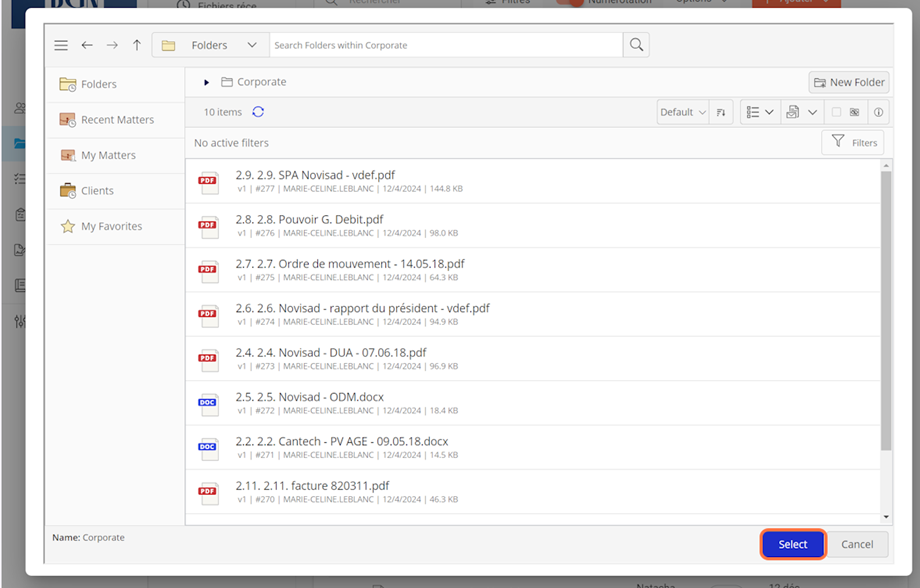Expand the Corporate folder tree arrow
This screenshot has width=920, height=588.
click(207, 82)
